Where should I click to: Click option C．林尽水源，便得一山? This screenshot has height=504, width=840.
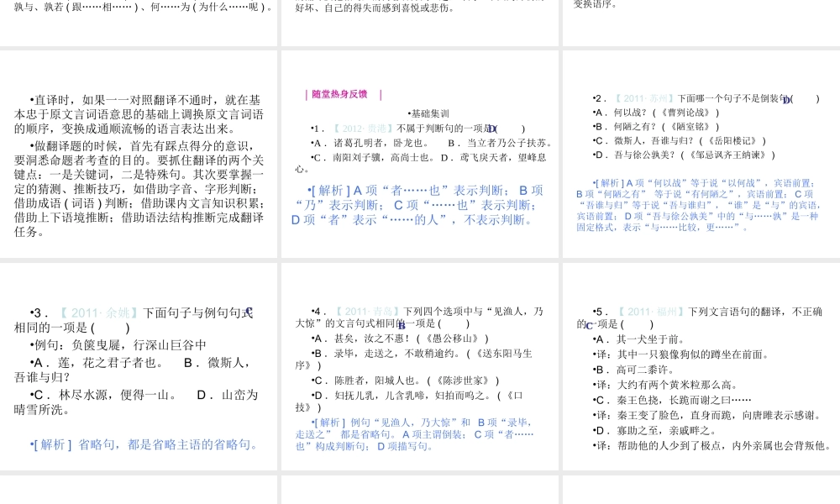103,395
